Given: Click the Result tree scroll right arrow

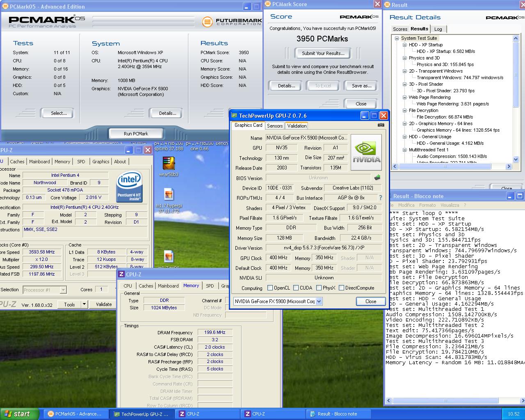Looking at the screenshot, I should (509, 167).
